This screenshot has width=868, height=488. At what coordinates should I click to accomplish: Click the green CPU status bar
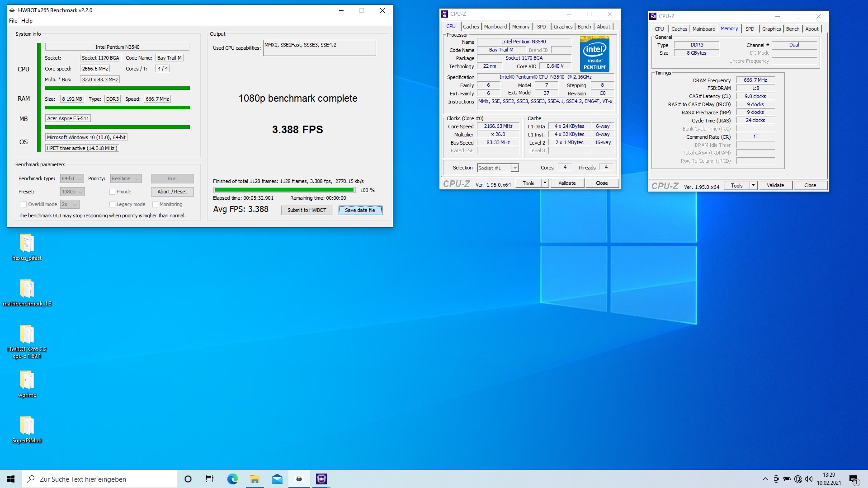click(x=118, y=89)
